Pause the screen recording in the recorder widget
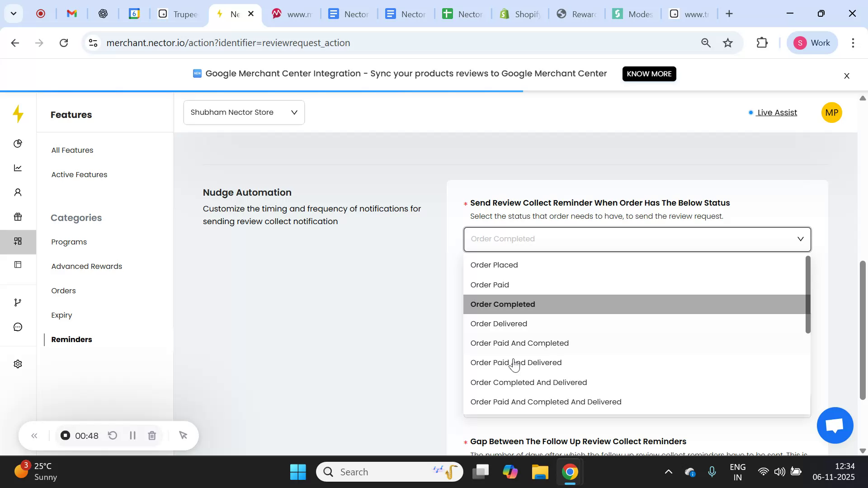Viewport: 868px width, 488px height. point(132,435)
